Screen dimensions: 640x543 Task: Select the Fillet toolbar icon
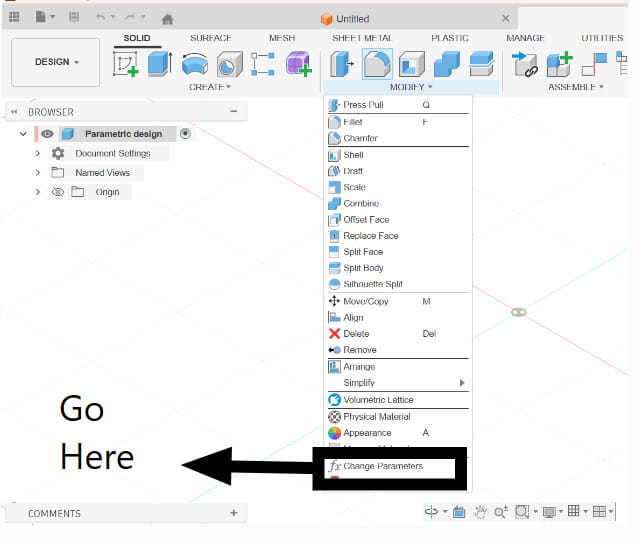[x=377, y=64]
